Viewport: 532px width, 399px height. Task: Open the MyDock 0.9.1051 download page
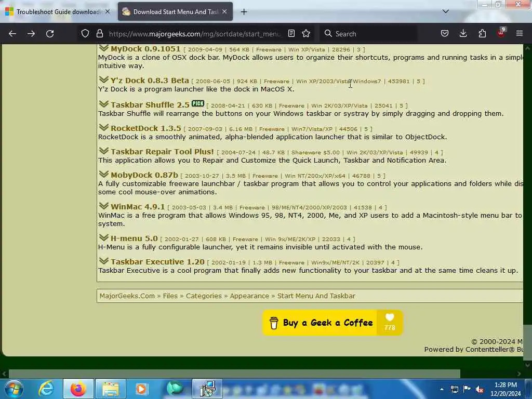(145, 49)
